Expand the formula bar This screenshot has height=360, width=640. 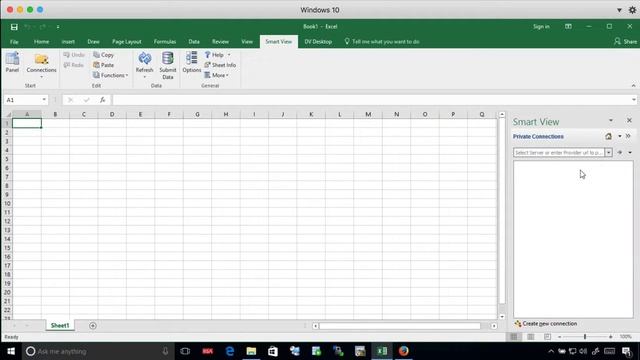click(633, 100)
